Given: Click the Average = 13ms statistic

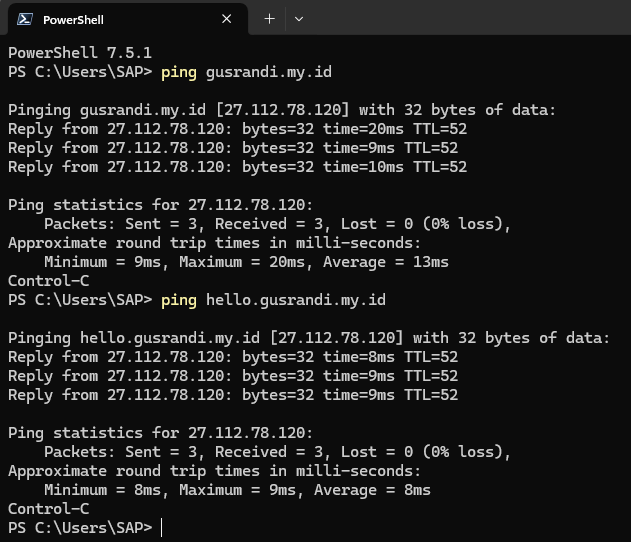Looking at the screenshot, I should 386,262.
